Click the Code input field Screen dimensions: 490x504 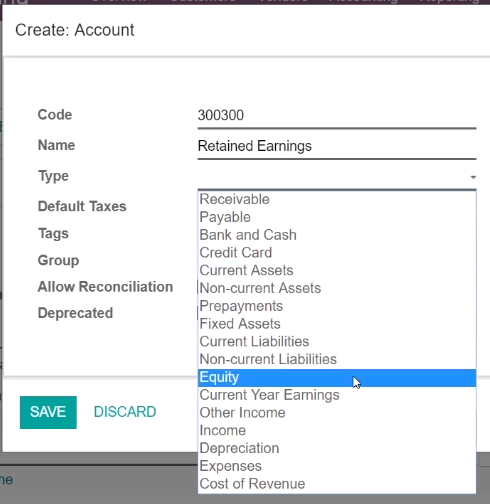pyautogui.click(x=337, y=115)
